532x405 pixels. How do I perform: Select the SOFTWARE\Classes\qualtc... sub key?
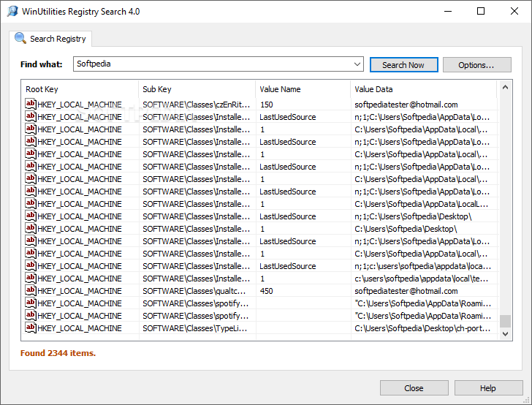194,291
